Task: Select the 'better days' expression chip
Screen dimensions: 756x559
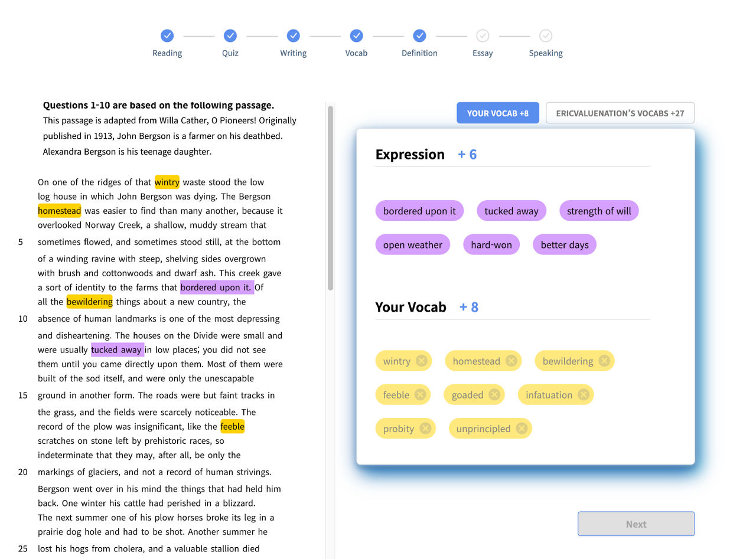Action: click(565, 244)
